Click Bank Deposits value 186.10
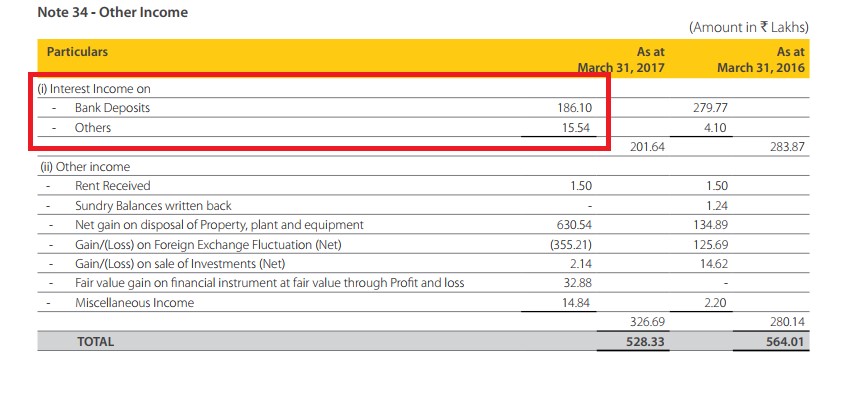853x403 pixels. (574, 108)
